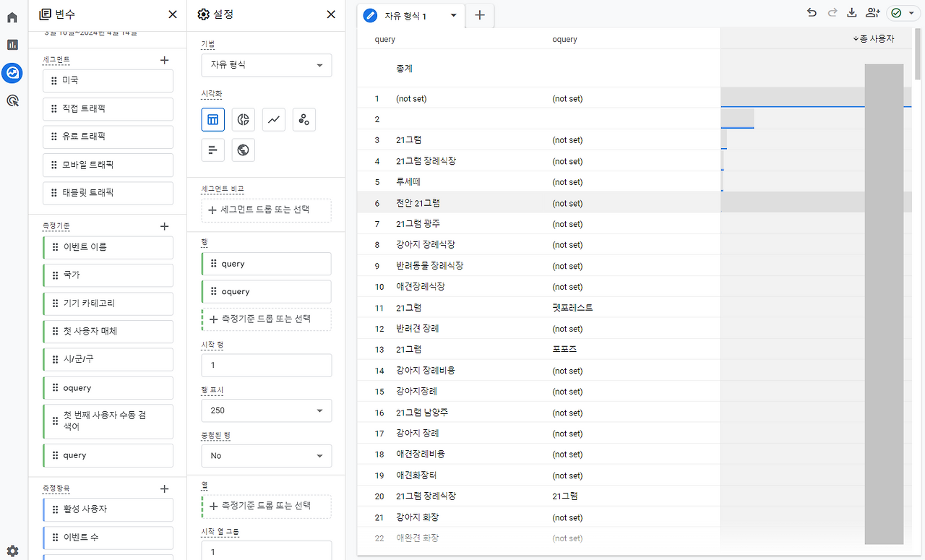Open the 기법 technique dropdown

pyautogui.click(x=266, y=65)
